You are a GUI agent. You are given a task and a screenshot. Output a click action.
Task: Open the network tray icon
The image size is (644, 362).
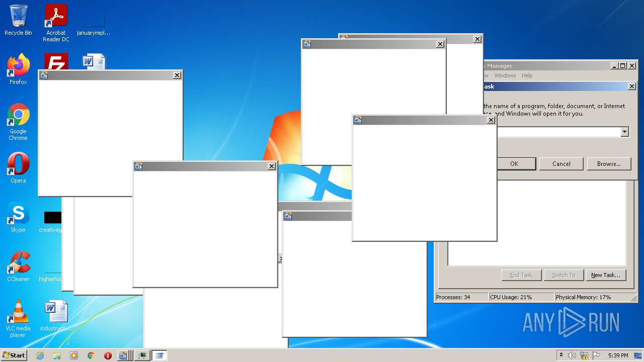coord(584,355)
